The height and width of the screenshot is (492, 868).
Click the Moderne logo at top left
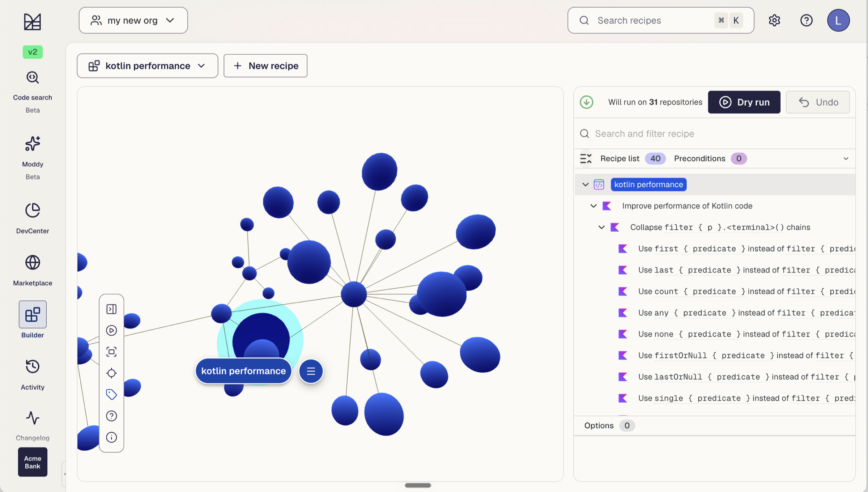[33, 22]
